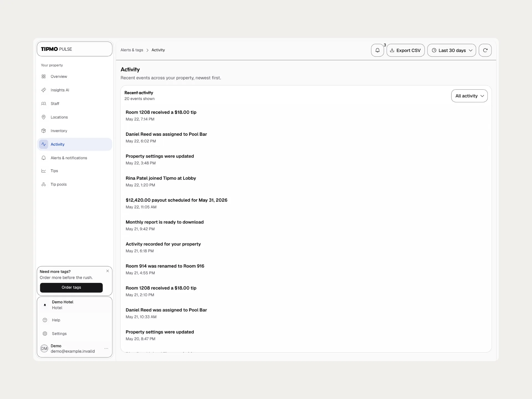Image resolution: width=532 pixels, height=399 pixels.
Task: Click the TIPMO PULSE logo
Action: [57, 49]
